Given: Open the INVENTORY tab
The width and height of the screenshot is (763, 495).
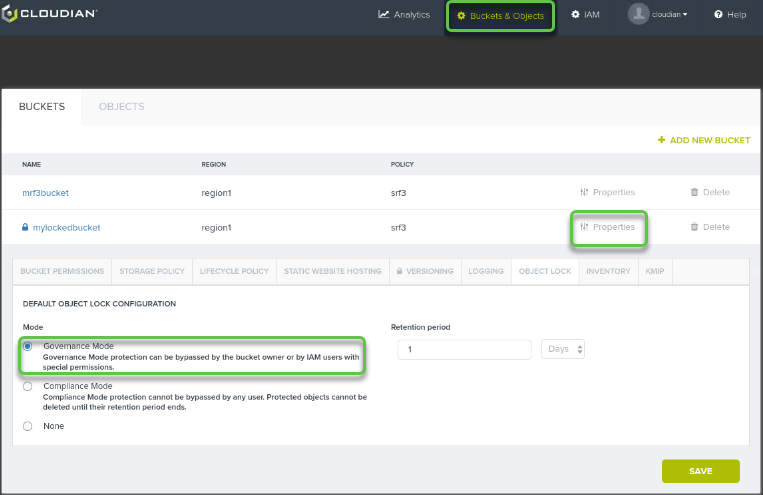Looking at the screenshot, I should [608, 271].
